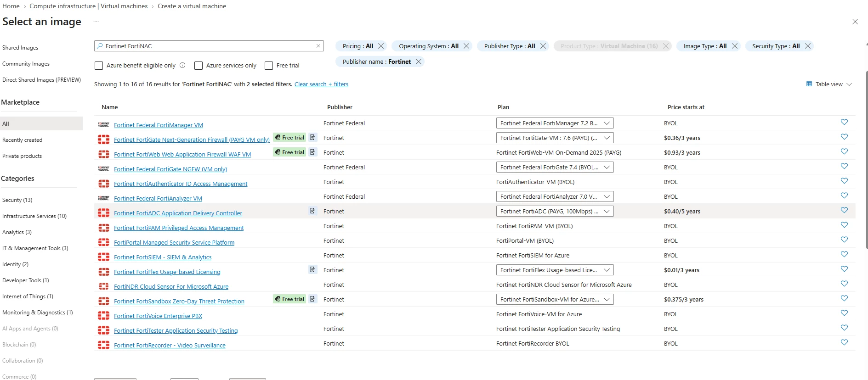
Task: Open Fortinet FortiVoice Enterprise PBX link
Action: click(158, 316)
